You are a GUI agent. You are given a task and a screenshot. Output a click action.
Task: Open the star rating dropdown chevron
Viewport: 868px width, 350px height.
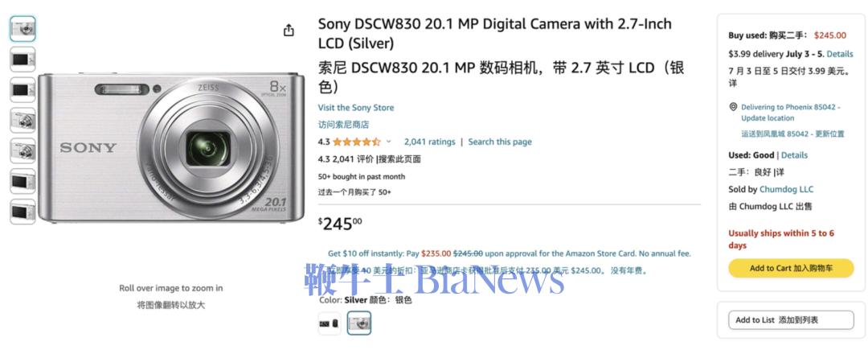(389, 142)
